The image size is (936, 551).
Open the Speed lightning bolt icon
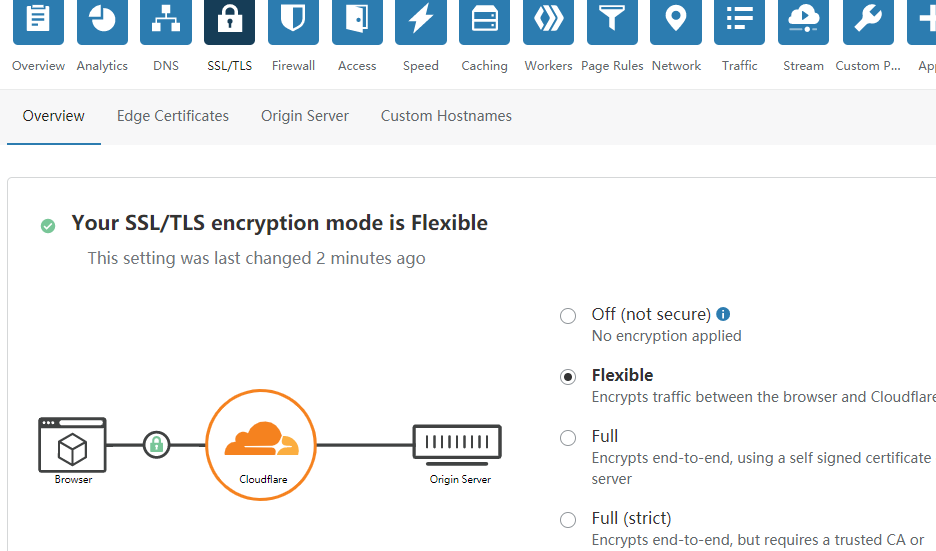[x=421, y=21]
